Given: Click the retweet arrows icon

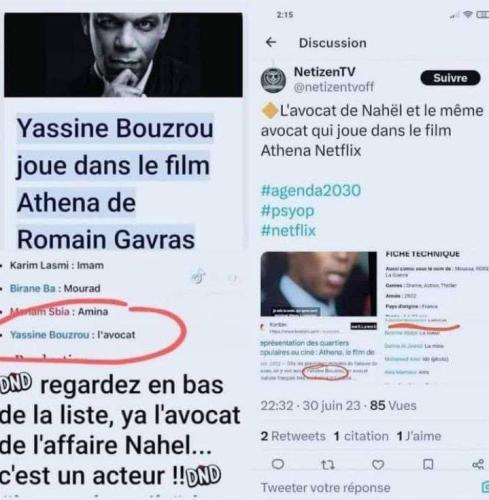Looking at the screenshot, I should click(x=328, y=465).
